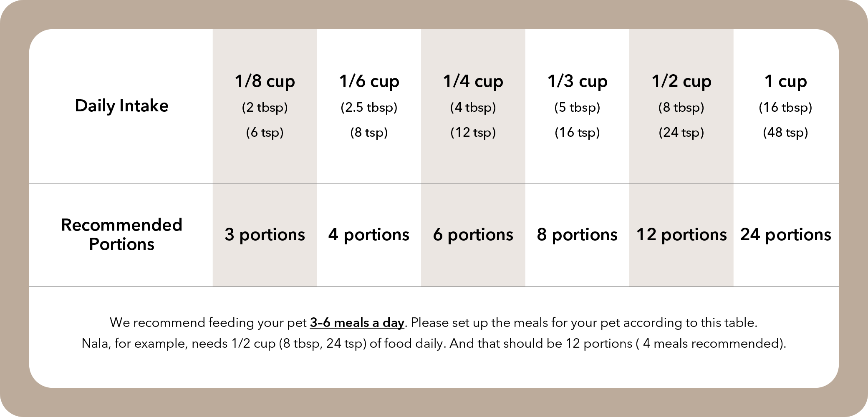Select the 24 portions cell
The height and width of the screenshot is (417, 868).
coord(785,235)
